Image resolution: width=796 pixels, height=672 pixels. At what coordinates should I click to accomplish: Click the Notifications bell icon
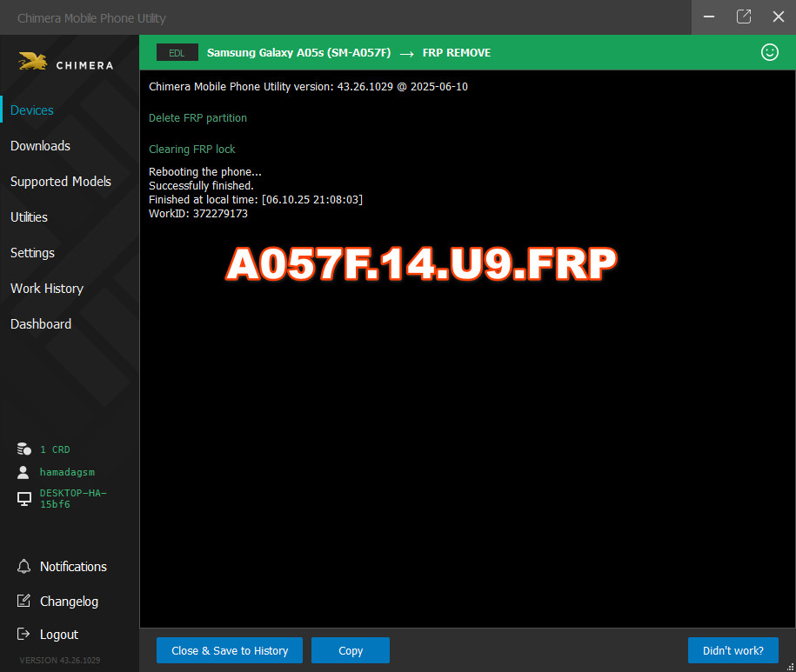(x=23, y=567)
